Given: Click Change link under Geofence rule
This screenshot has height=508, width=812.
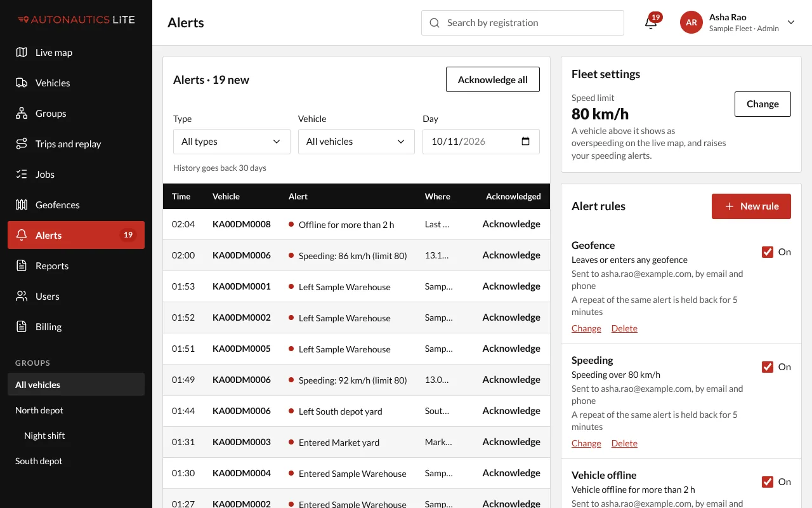Looking at the screenshot, I should tap(586, 328).
